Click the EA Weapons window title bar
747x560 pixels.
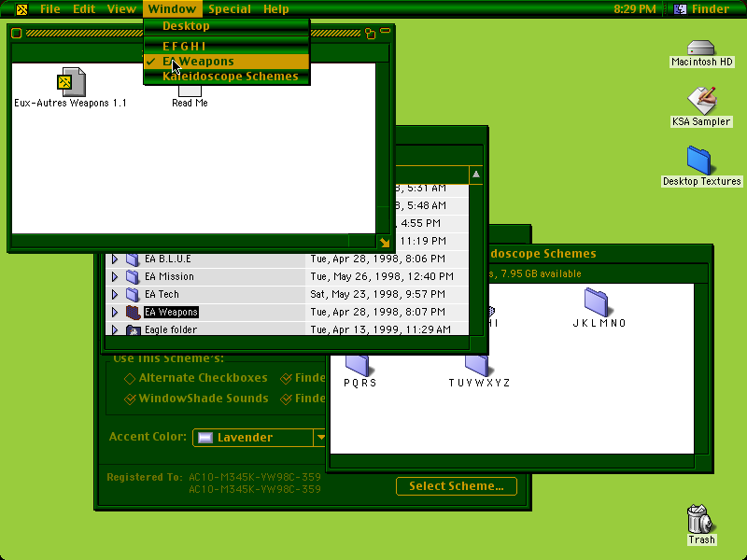pyautogui.click(x=84, y=34)
